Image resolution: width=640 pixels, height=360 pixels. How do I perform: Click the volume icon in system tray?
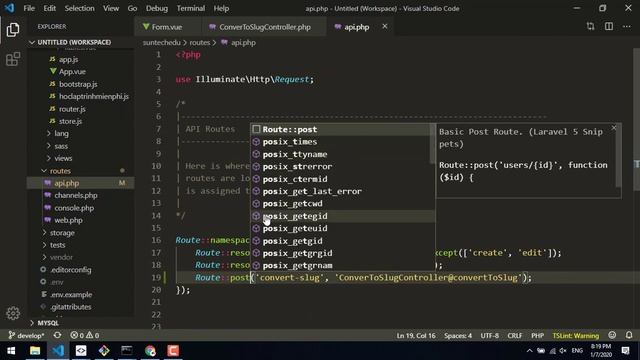pyautogui.click(x=563, y=351)
